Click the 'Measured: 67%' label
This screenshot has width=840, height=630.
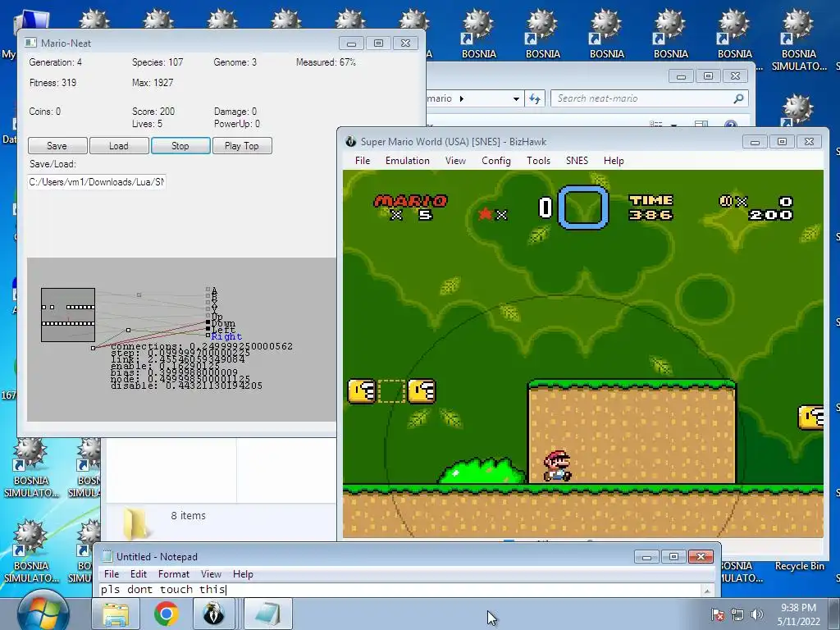[326, 62]
